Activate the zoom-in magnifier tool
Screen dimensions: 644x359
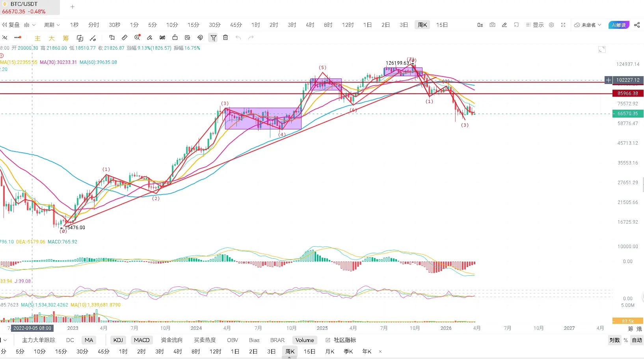click(x=137, y=37)
